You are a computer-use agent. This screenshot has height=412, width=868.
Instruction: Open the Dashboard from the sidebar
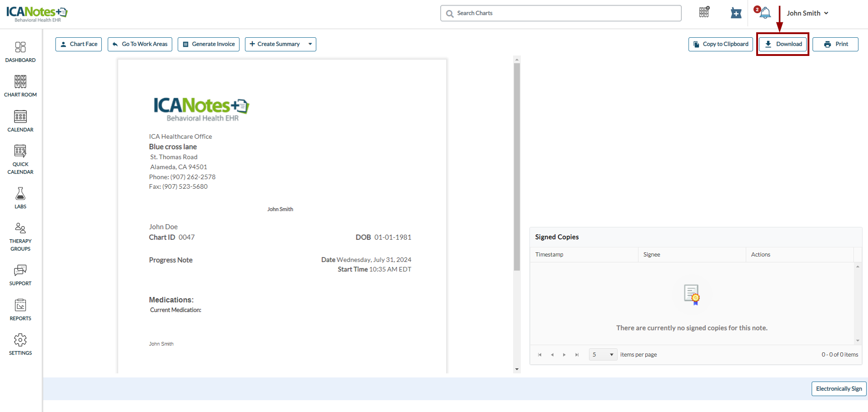pyautogui.click(x=20, y=52)
